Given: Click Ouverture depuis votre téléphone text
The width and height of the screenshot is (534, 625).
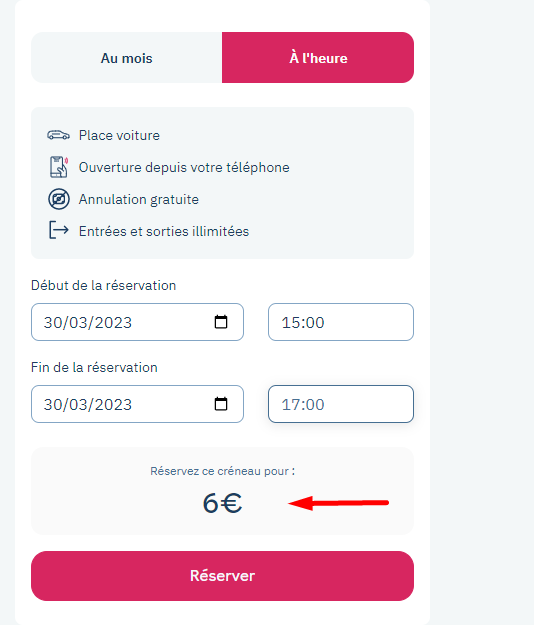Looking at the screenshot, I should coord(184,167).
